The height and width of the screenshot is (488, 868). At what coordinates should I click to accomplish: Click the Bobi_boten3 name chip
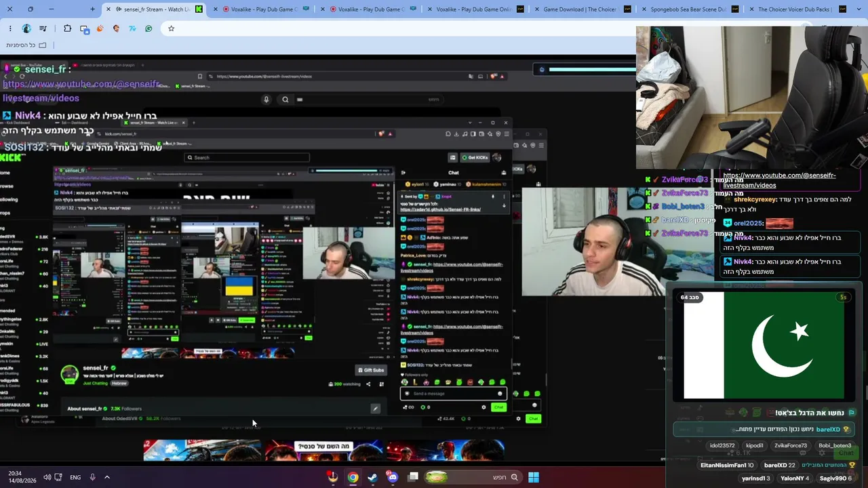[835, 446]
